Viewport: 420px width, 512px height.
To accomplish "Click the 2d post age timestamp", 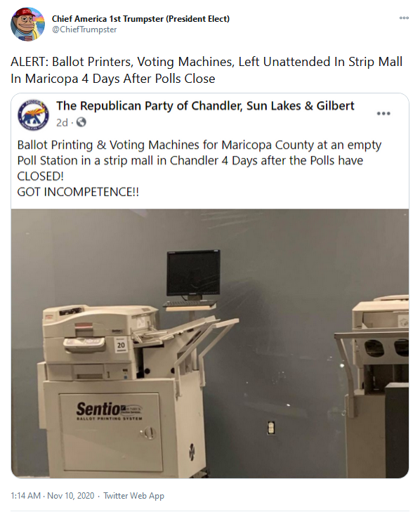I will pos(62,123).
